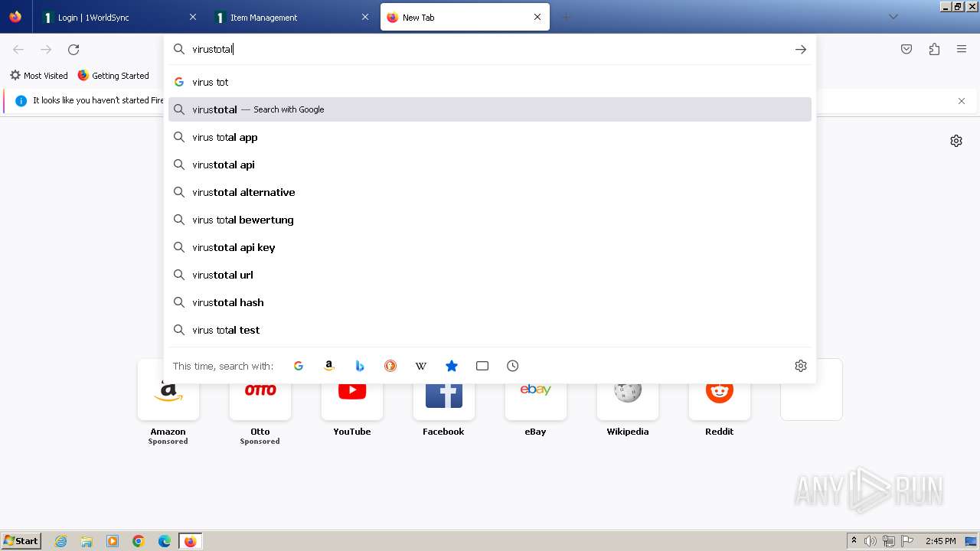Open the list all tabs dropdown
Screen dimensions: 980x551
893,17
